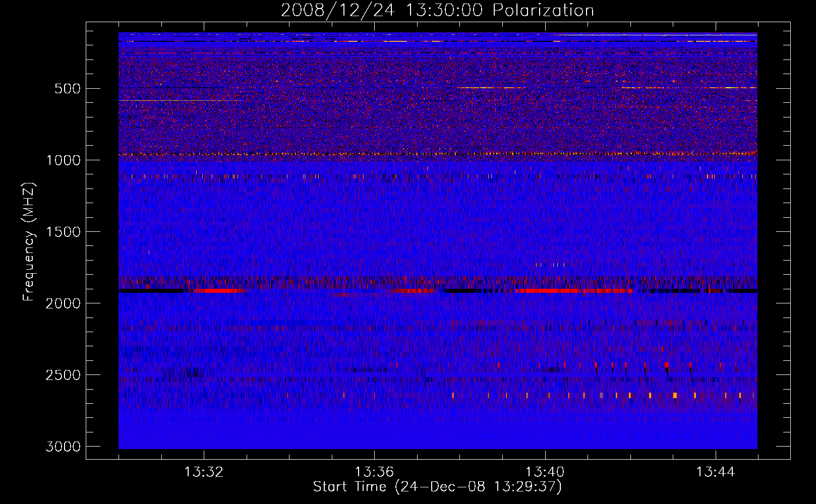The image size is (816, 504).
Task: Click the 1500 frequency tick label
Action: click(63, 232)
